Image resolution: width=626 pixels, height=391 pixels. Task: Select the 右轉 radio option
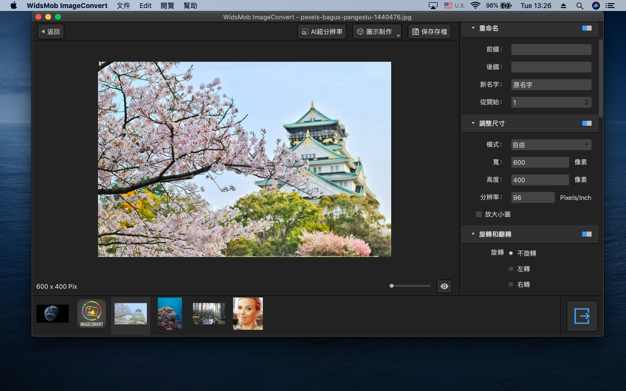[511, 284]
